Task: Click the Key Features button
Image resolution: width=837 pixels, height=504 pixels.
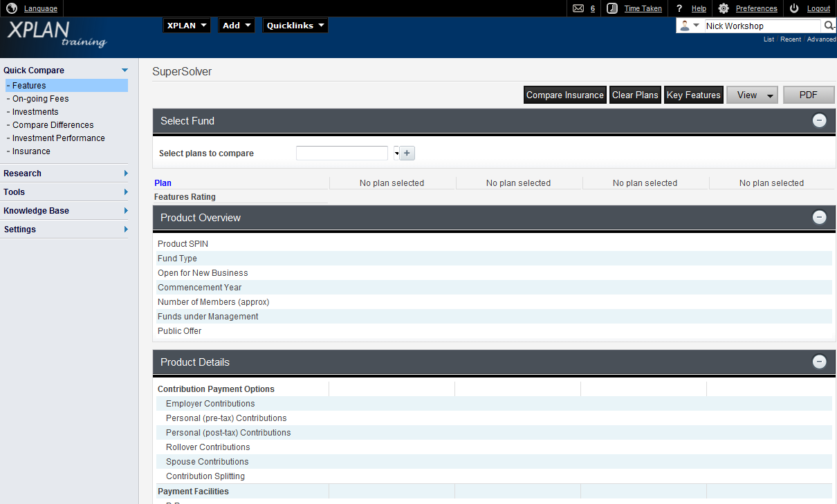Action: (694, 95)
